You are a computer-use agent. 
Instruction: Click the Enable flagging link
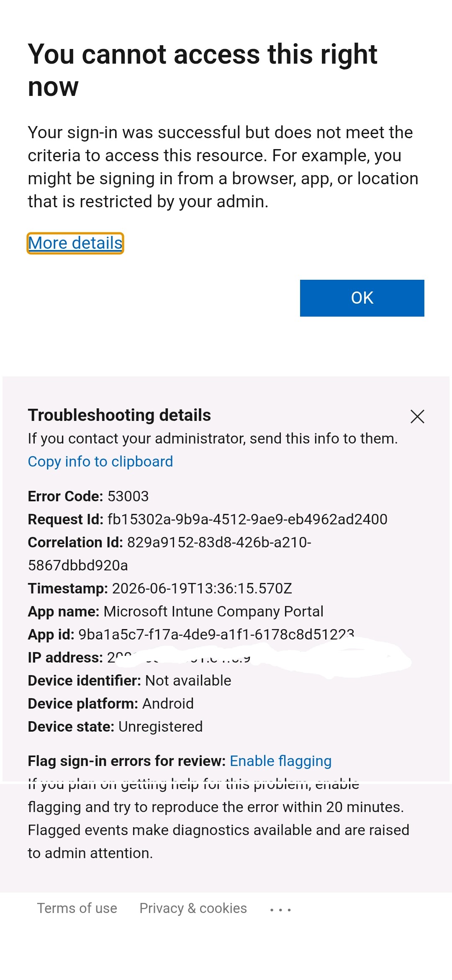pos(281,761)
